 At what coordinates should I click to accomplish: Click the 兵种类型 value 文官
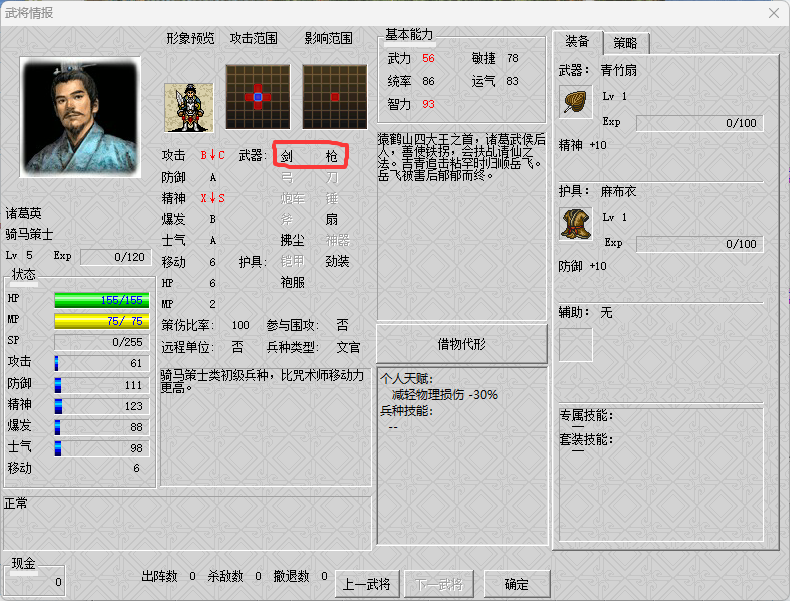coord(348,348)
